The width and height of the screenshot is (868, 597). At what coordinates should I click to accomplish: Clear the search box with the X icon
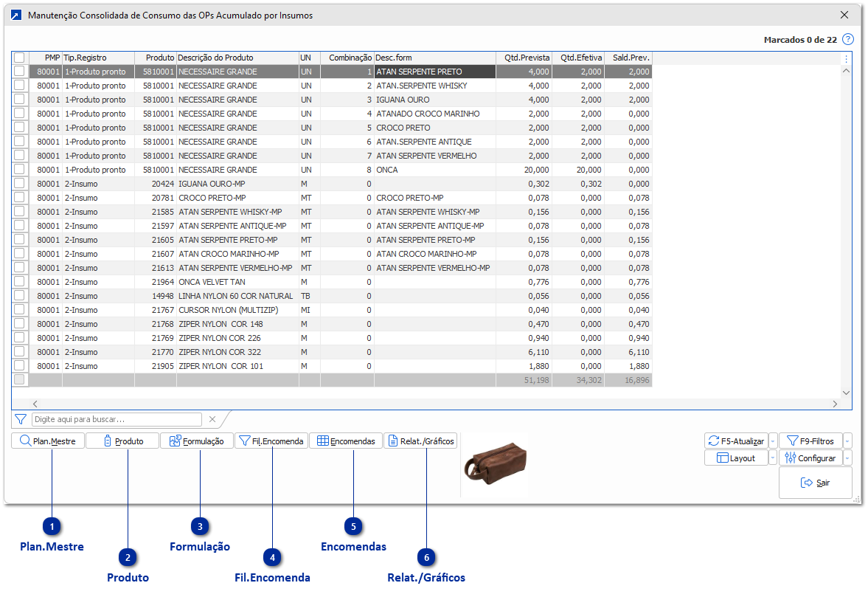point(212,419)
